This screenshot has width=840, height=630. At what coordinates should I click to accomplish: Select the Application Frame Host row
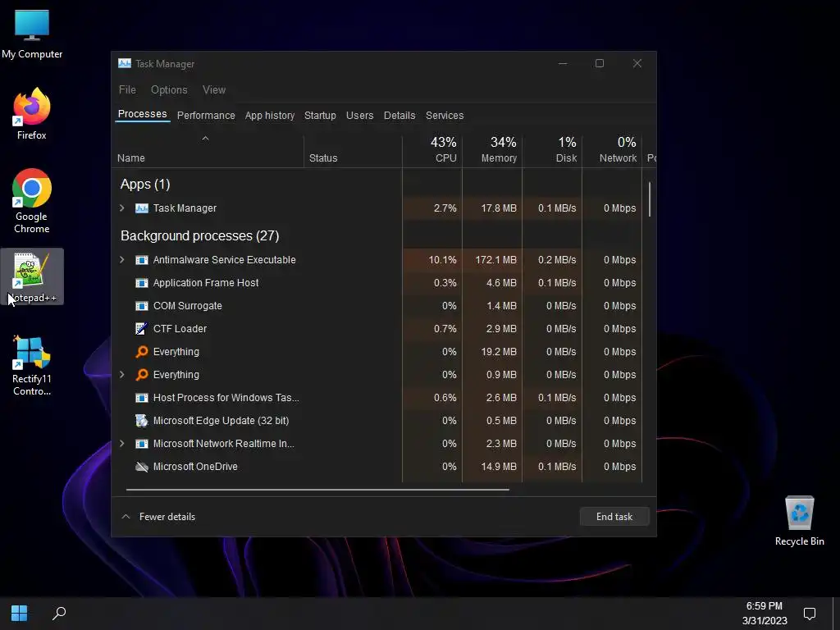pyautogui.click(x=377, y=283)
